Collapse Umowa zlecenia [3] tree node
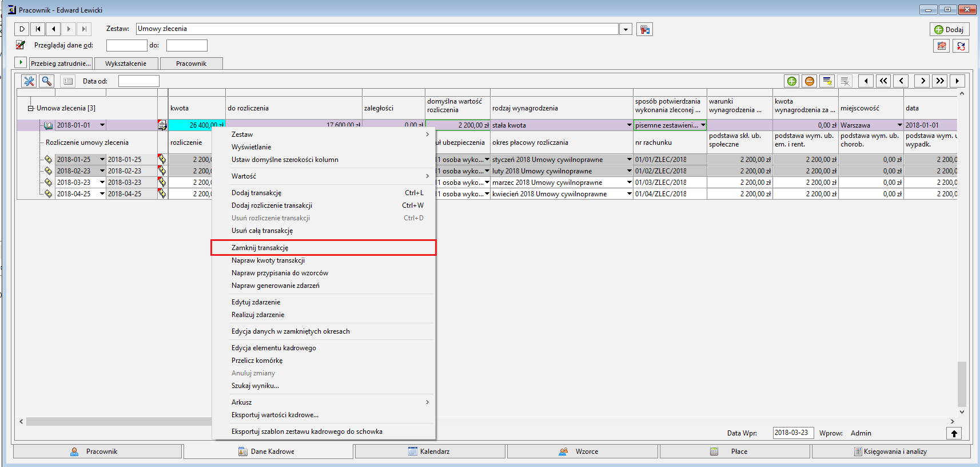The height and width of the screenshot is (467, 980). click(31, 108)
